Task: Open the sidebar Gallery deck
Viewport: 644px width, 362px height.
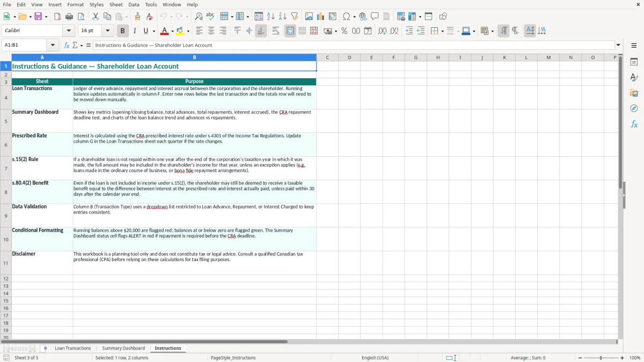Action: [634, 93]
